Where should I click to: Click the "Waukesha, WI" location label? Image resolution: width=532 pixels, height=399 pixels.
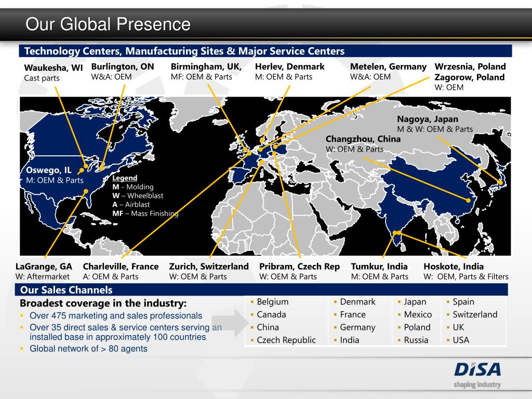pyautogui.click(x=54, y=68)
